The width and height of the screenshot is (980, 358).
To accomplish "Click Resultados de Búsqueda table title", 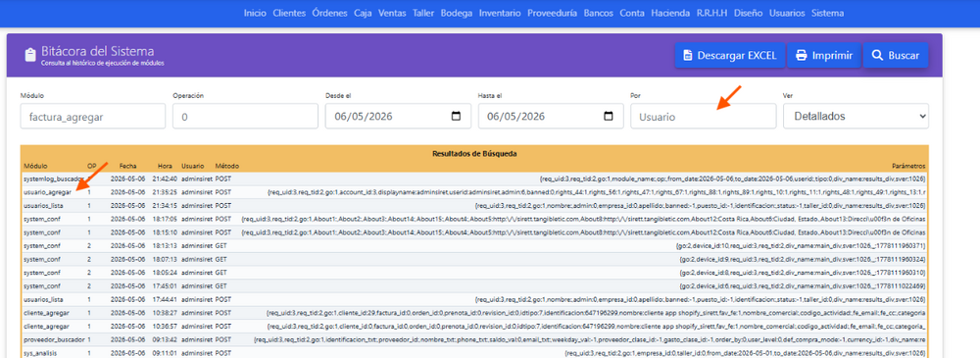I will pyautogui.click(x=474, y=153).
